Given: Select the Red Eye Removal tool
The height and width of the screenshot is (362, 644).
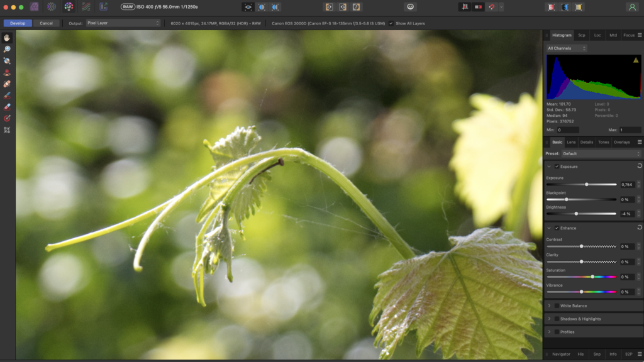Looking at the screenshot, I should (x=7, y=73).
